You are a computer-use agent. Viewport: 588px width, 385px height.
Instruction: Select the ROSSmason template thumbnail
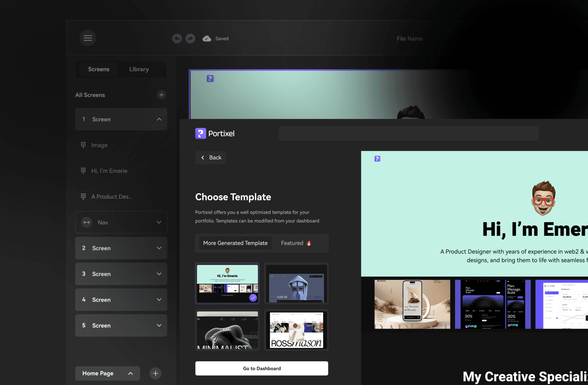point(296,330)
